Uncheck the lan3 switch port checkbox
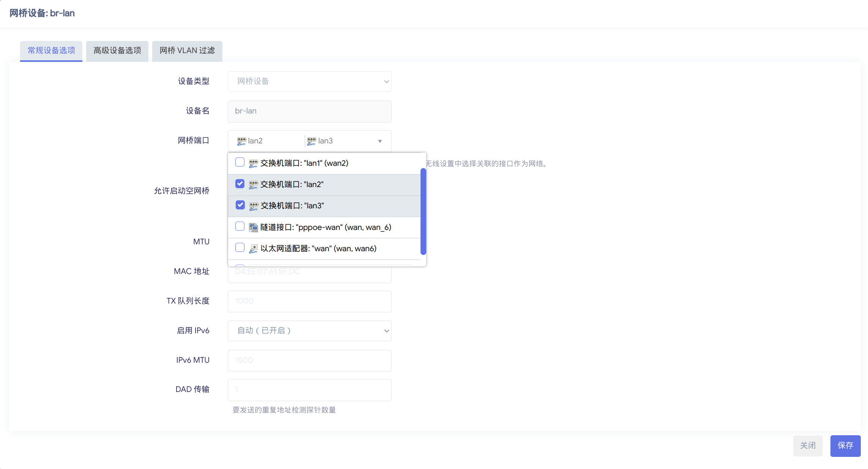868x469 pixels. tap(240, 205)
